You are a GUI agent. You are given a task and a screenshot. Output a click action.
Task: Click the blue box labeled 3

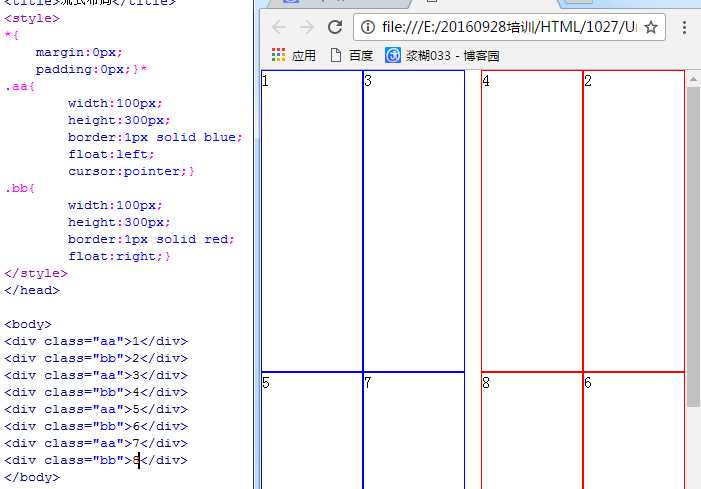(x=414, y=221)
